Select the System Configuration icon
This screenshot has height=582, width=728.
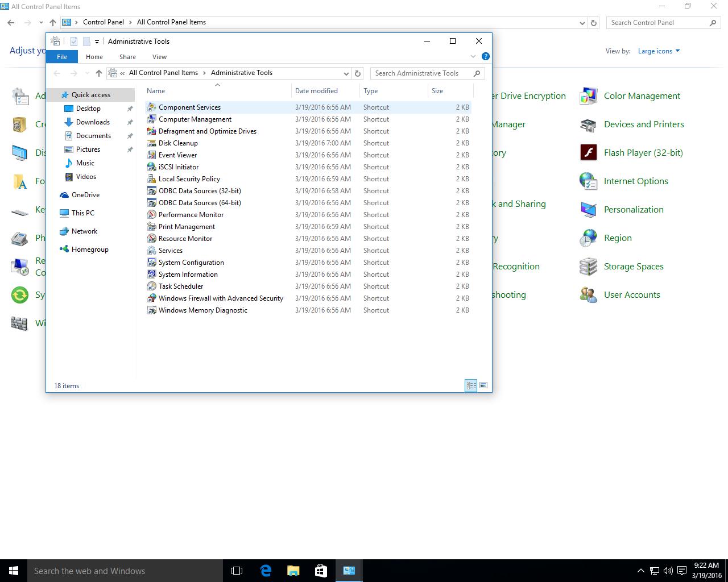(151, 262)
